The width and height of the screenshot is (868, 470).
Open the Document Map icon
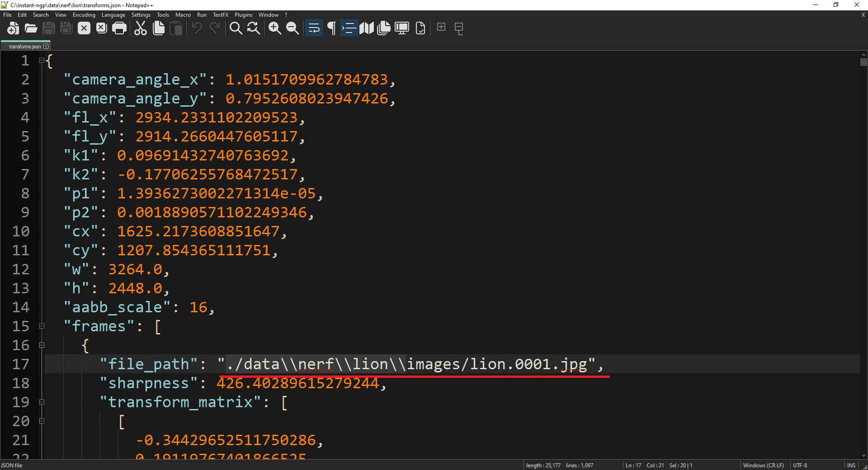click(x=367, y=28)
